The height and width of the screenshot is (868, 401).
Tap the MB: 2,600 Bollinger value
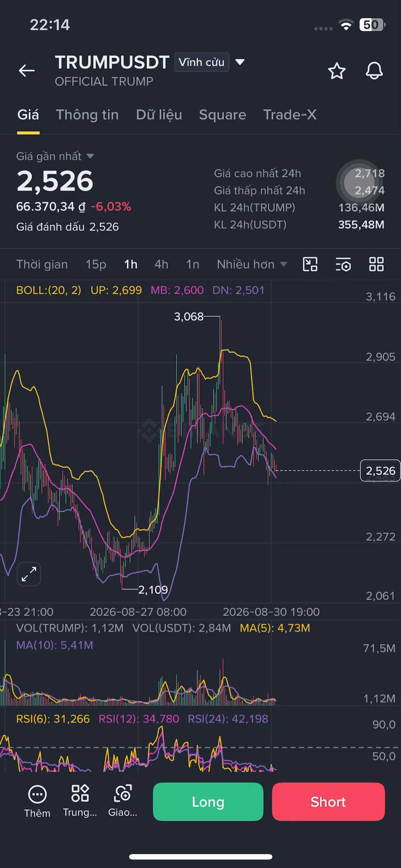(x=177, y=290)
